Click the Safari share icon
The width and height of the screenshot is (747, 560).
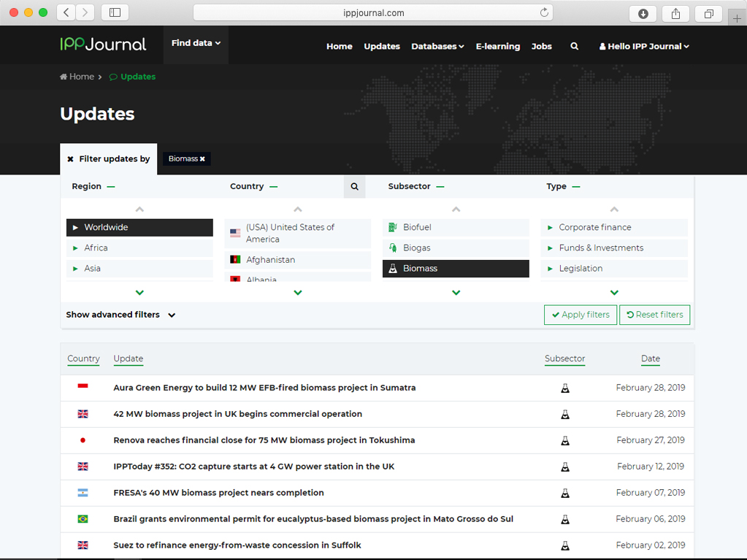pyautogui.click(x=675, y=13)
